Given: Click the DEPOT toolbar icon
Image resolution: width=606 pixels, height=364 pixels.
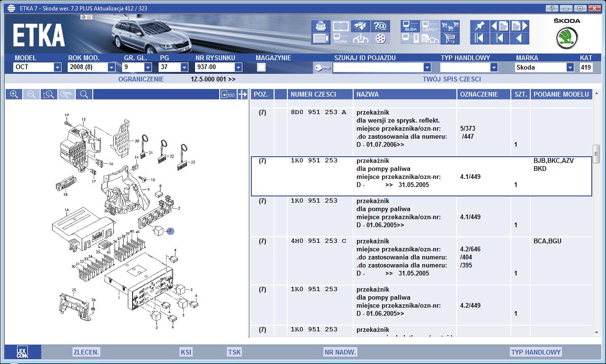Looking at the screenshot, I should tap(430, 26).
